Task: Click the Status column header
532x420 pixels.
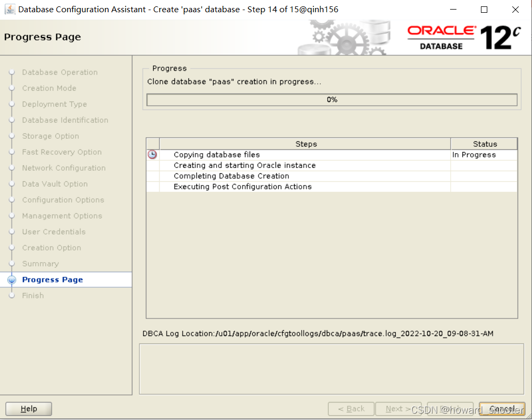Action: coord(484,144)
